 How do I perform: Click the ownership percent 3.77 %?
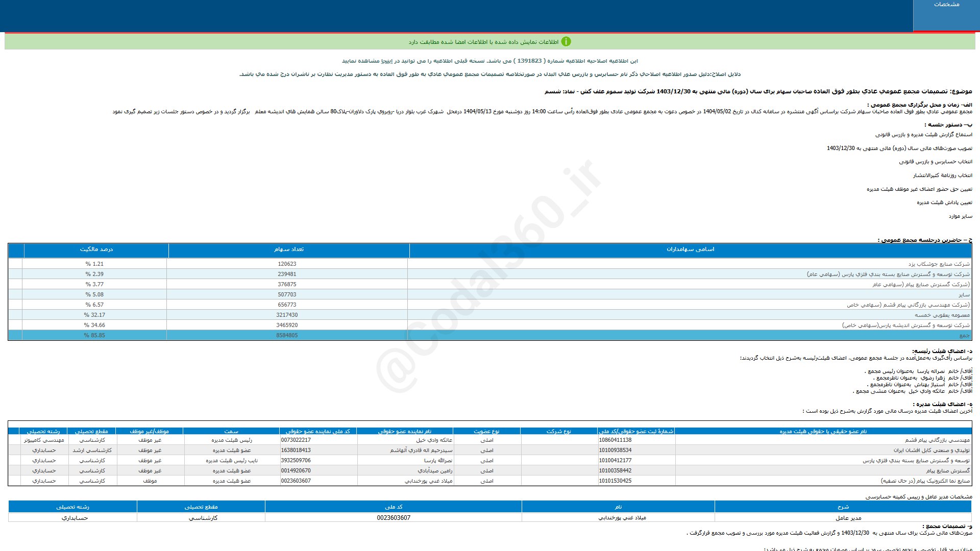click(94, 285)
